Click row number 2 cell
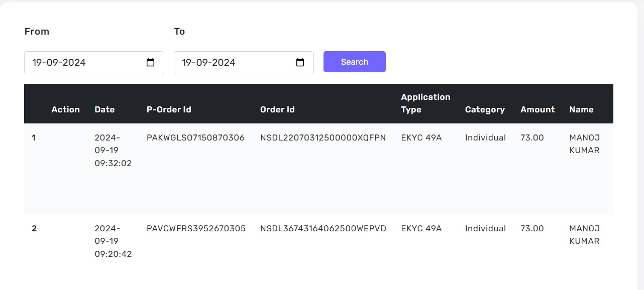The width and height of the screenshot is (644, 290). click(34, 228)
